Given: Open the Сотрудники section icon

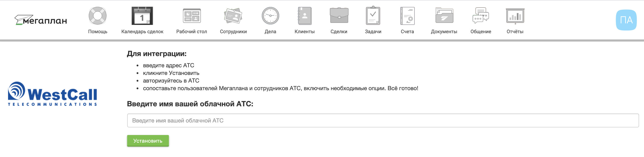Looking at the screenshot, I should click(x=233, y=16).
